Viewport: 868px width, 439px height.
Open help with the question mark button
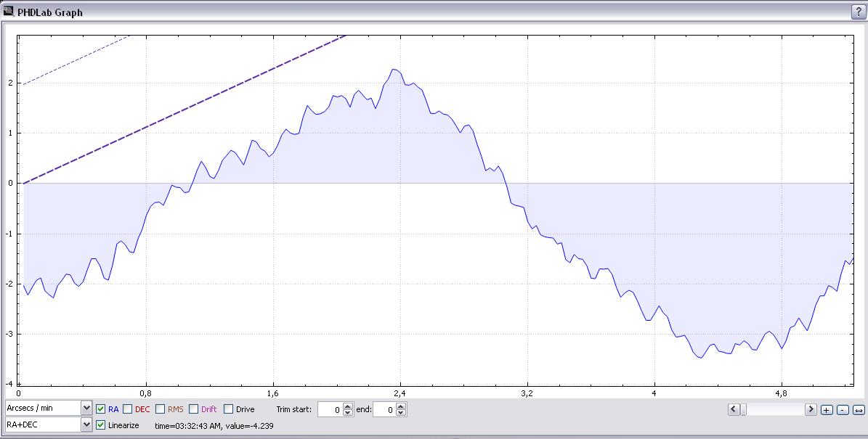859,12
